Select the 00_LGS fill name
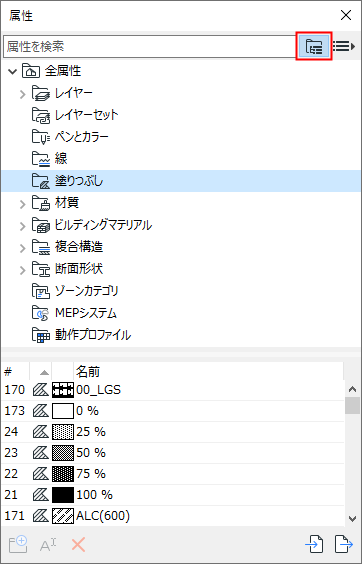This screenshot has width=362, height=564. point(99,390)
